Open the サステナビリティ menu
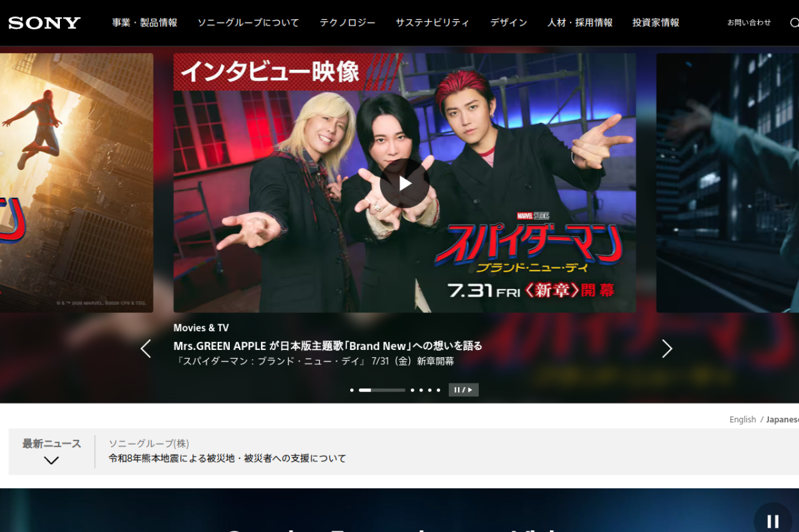 point(433,22)
